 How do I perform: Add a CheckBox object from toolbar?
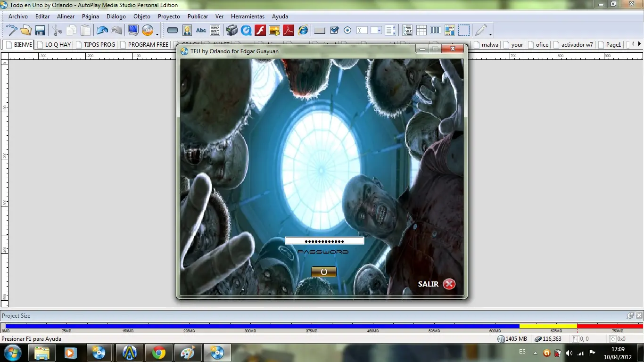334,31
